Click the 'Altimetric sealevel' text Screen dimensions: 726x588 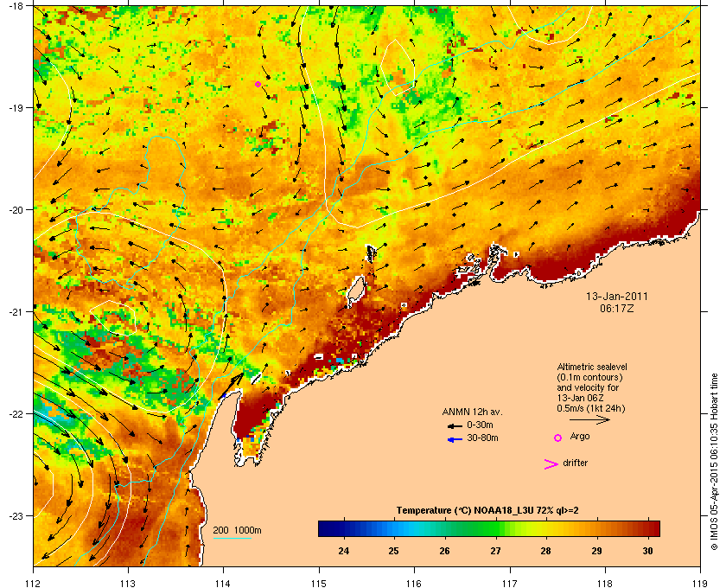(x=592, y=367)
